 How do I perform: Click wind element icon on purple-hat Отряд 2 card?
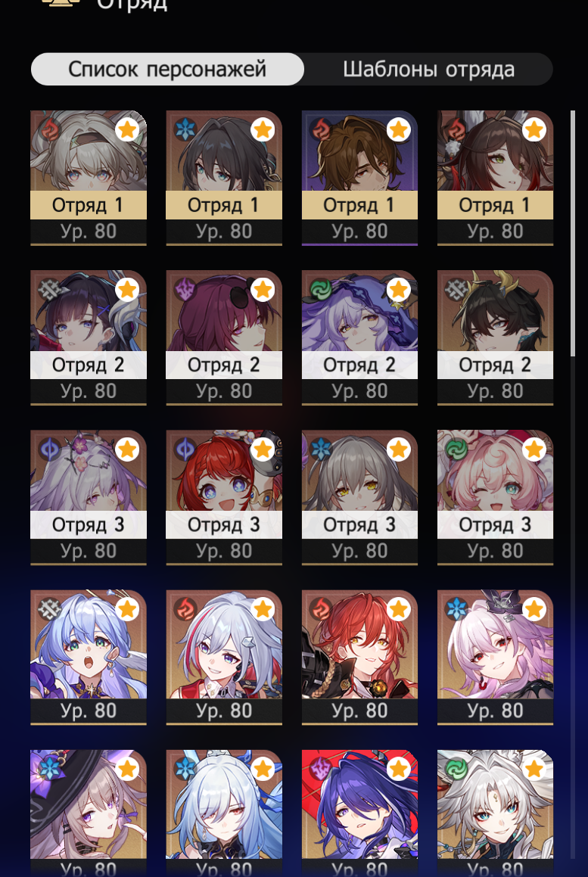pos(321,290)
